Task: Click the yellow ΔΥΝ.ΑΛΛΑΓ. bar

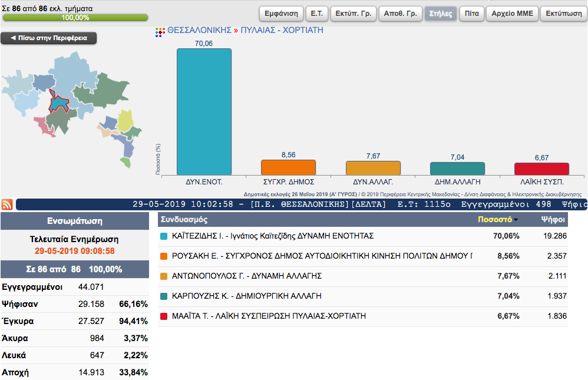Action: (373, 168)
